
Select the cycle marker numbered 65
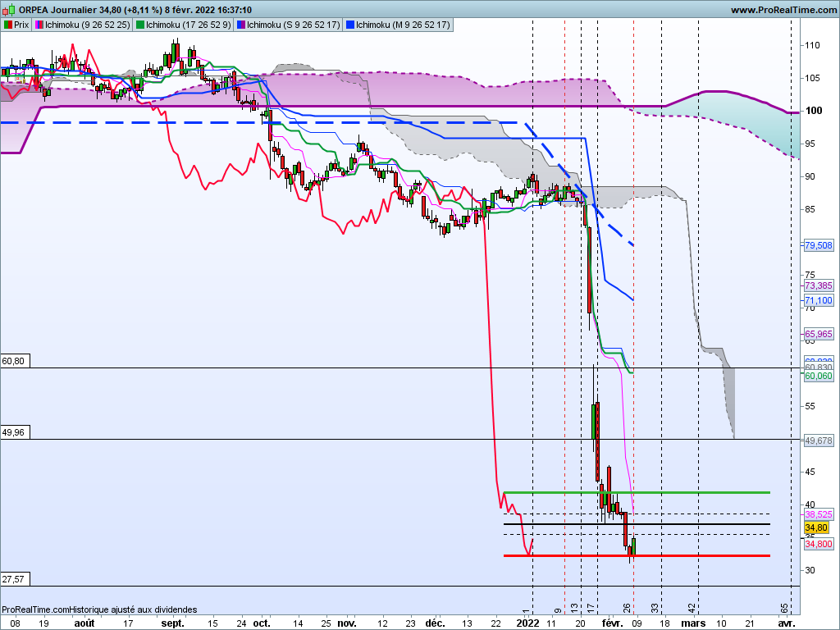pyautogui.click(x=784, y=609)
